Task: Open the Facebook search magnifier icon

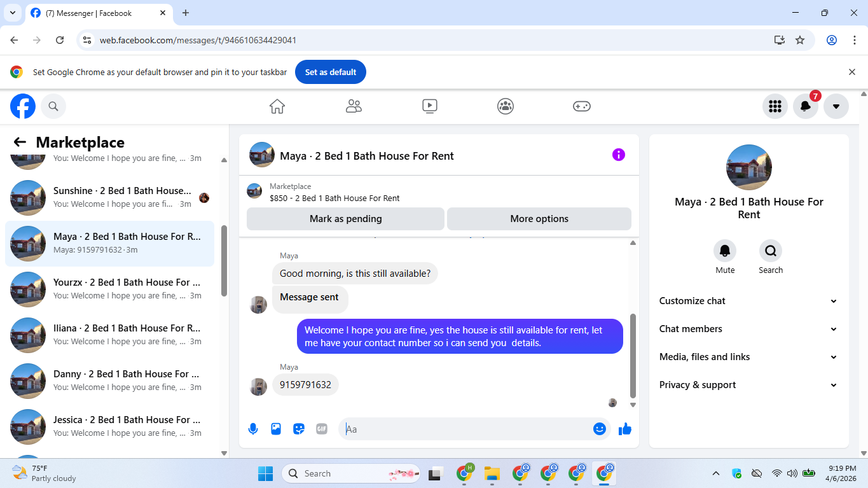Action: [x=53, y=106]
